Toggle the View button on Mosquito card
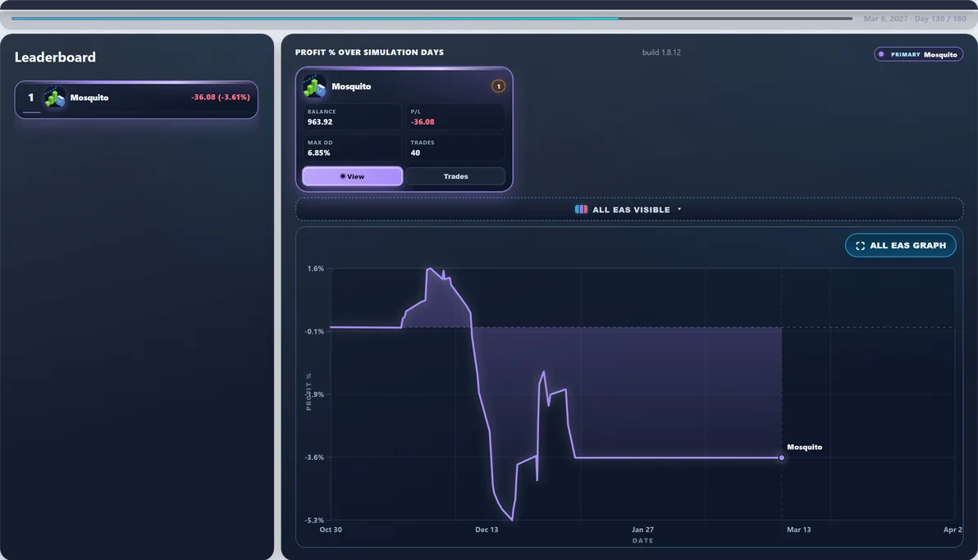The height and width of the screenshot is (560, 978). (353, 176)
